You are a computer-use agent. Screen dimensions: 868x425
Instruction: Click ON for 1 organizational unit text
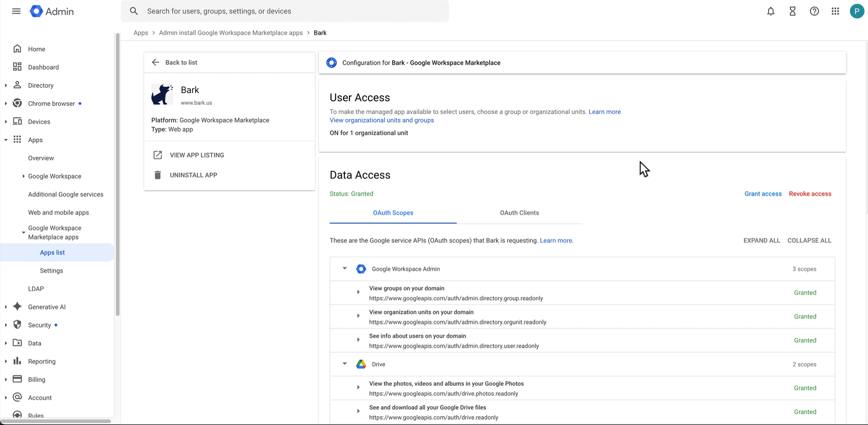368,133
